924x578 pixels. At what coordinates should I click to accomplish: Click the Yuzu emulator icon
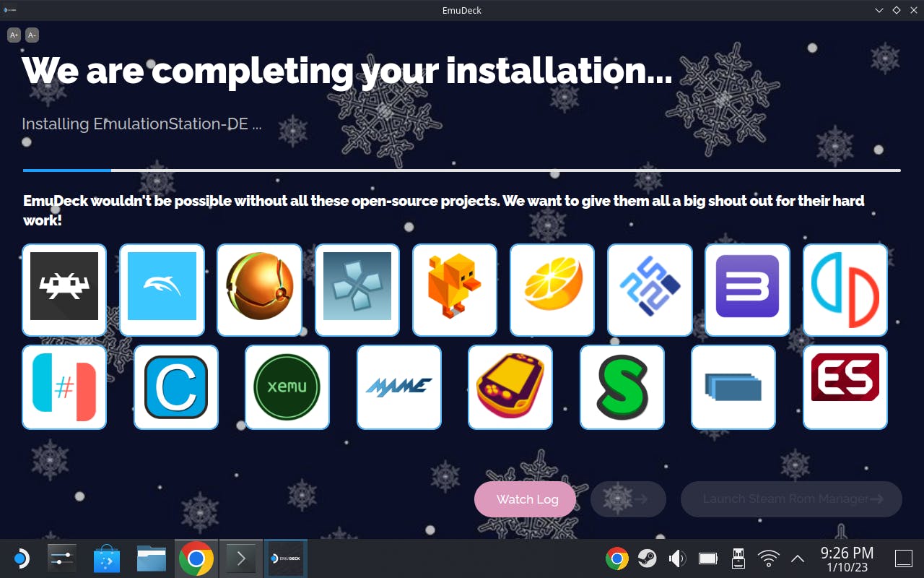point(845,290)
